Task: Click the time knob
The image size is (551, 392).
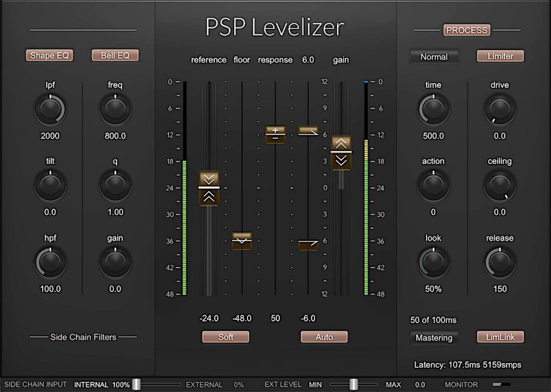Action: 433,110
